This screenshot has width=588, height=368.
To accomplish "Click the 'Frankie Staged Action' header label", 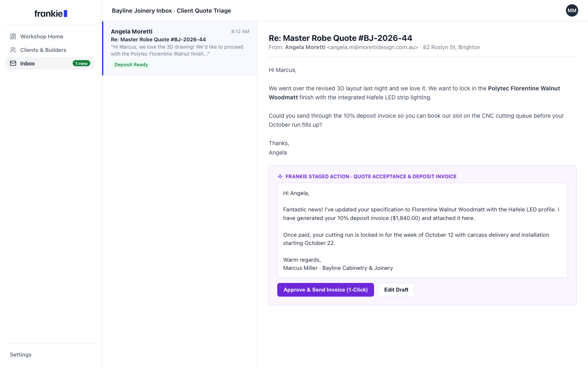I will (371, 177).
